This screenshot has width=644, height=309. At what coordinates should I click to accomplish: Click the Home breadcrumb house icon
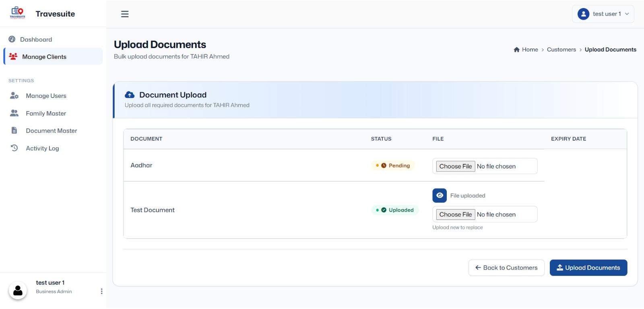point(517,50)
